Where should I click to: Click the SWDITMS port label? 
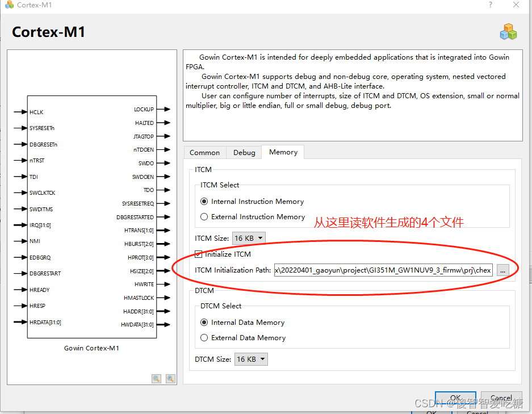pos(41,209)
